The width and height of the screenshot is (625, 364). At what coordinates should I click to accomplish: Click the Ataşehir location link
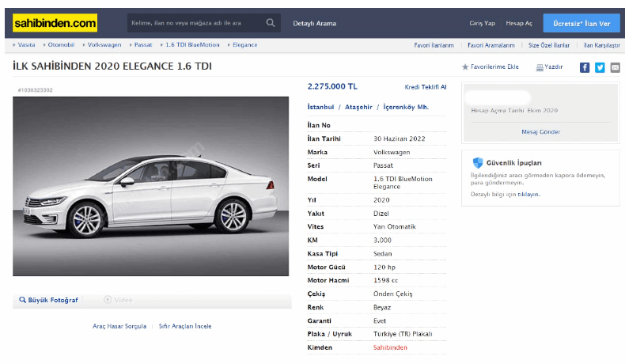point(358,107)
